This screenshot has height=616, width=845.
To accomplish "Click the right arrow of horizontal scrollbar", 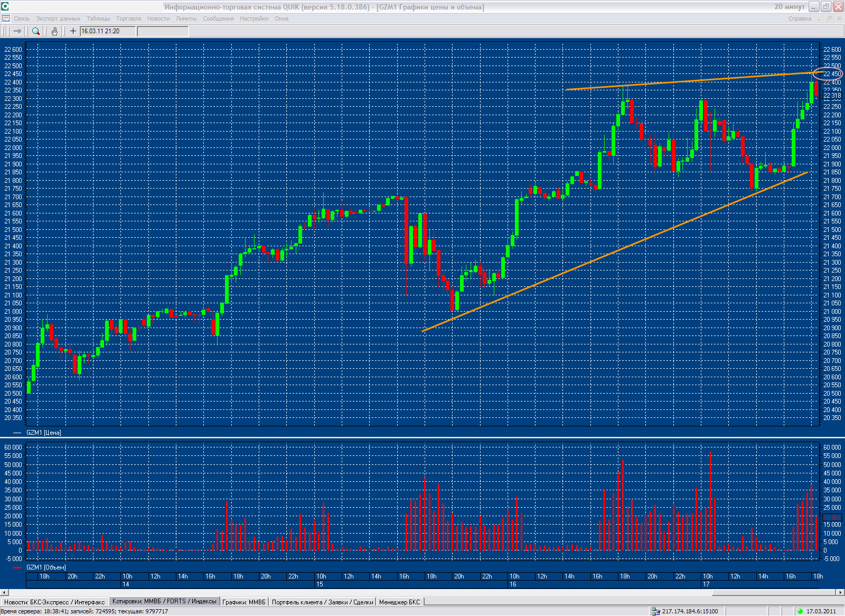I will [840, 592].
